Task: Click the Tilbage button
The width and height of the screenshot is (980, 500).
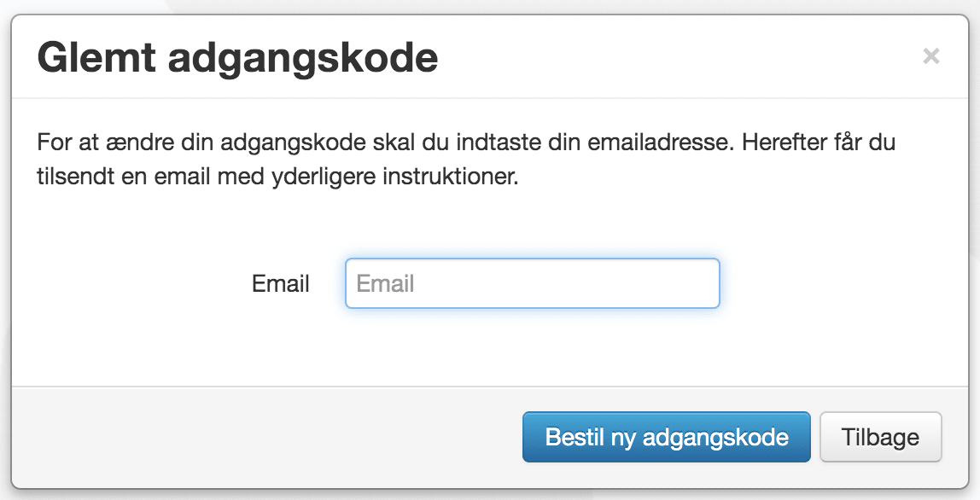Action: (x=881, y=437)
